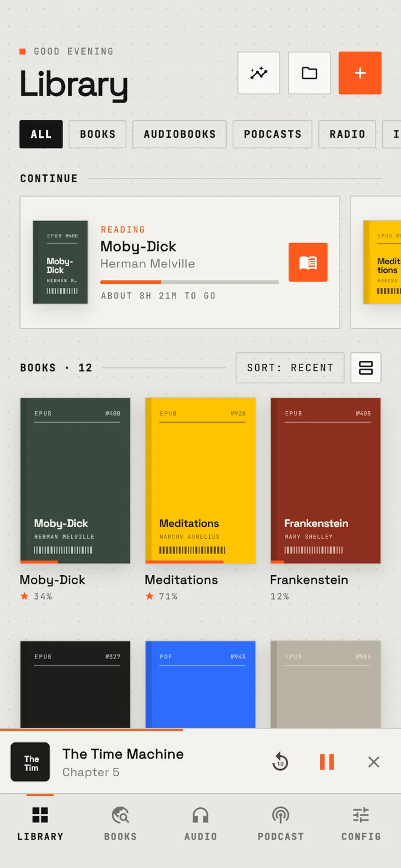Viewport: 401px width, 868px height.
Task: Open the blue PDF #943 book cover
Action: pos(200,684)
